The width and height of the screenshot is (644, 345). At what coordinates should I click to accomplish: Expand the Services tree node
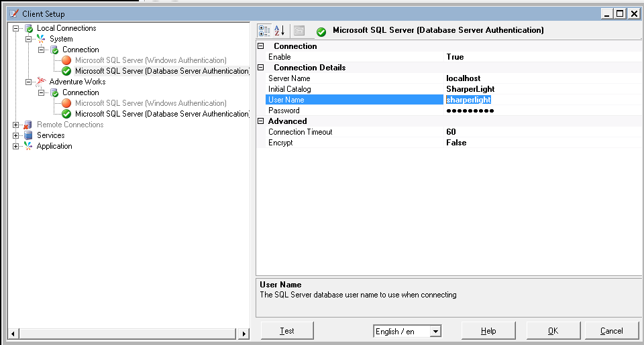(15, 135)
